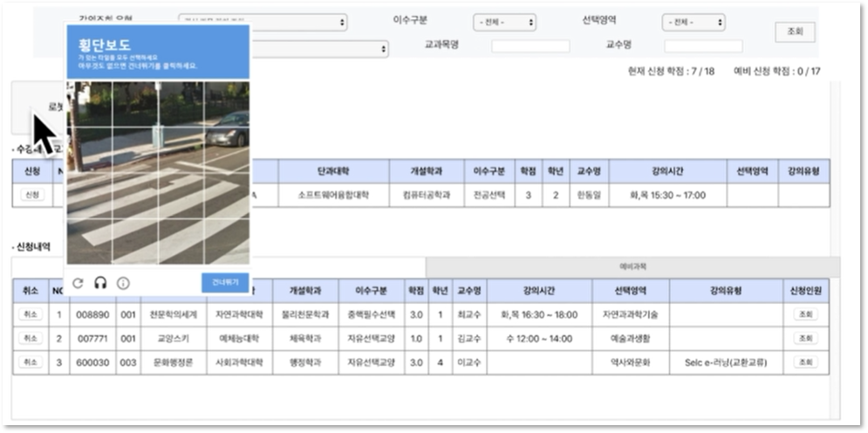
Task: Click 조회 in the 천문학의세계 row
Action: 805,314
